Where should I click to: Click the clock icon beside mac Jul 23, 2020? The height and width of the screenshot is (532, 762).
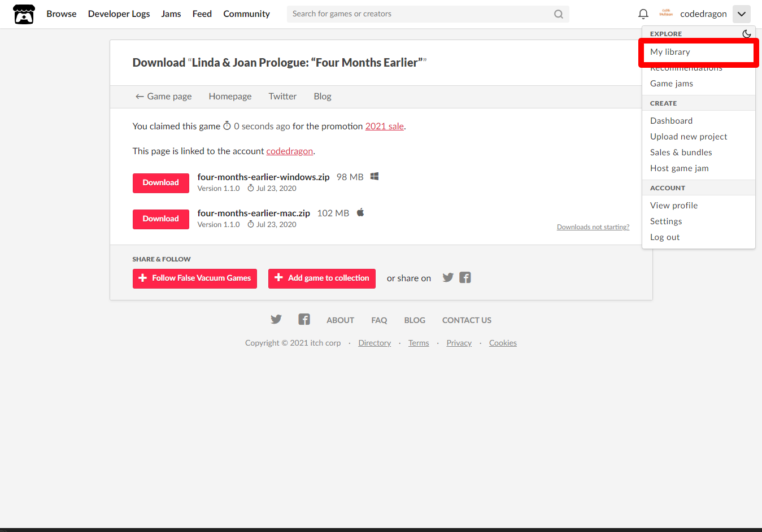click(x=251, y=225)
